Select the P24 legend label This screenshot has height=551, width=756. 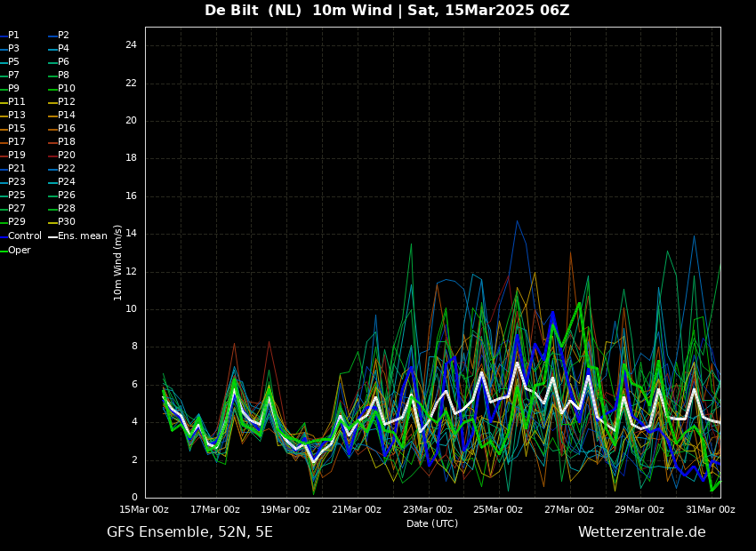pos(67,182)
